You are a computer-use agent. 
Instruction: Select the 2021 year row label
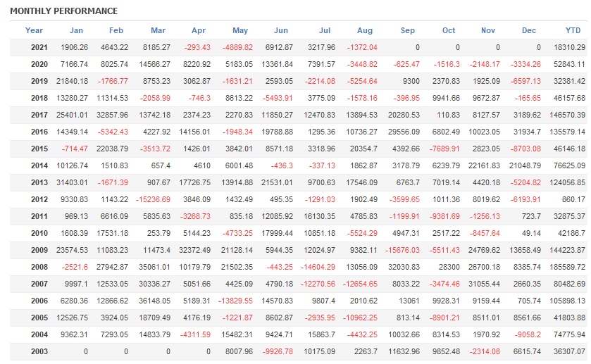tap(39, 47)
